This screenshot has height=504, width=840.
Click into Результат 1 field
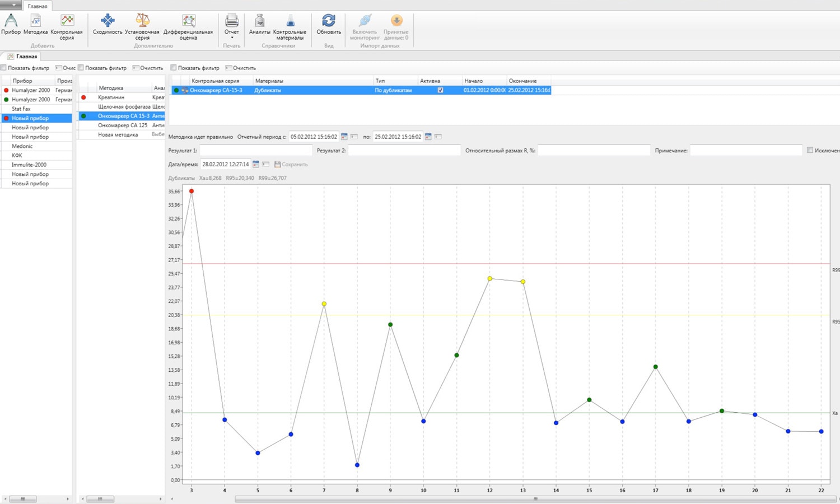pyautogui.click(x=256, y=150)
